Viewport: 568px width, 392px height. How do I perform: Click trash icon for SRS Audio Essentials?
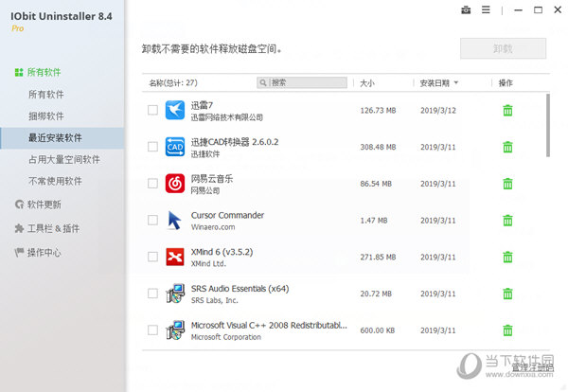pyautogui.click(x=507, y=294)
